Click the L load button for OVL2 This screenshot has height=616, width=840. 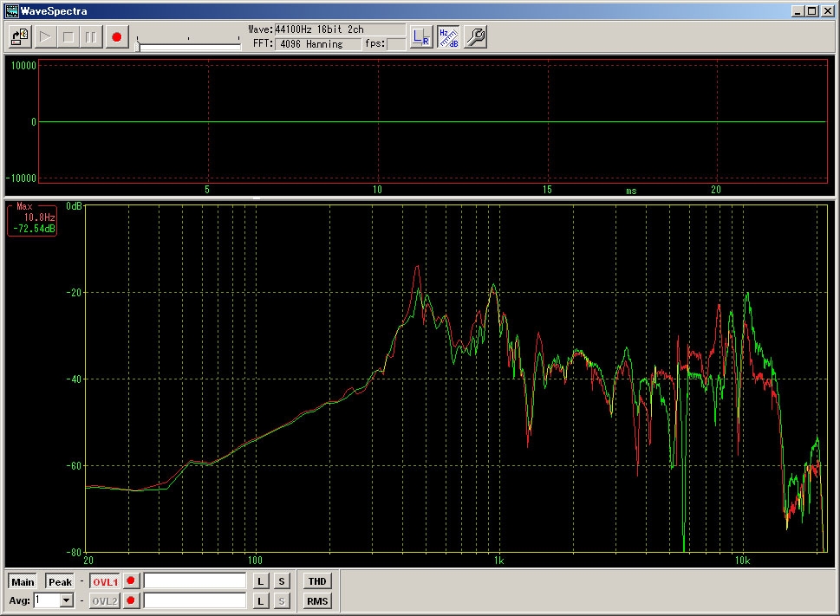(260, 600)
